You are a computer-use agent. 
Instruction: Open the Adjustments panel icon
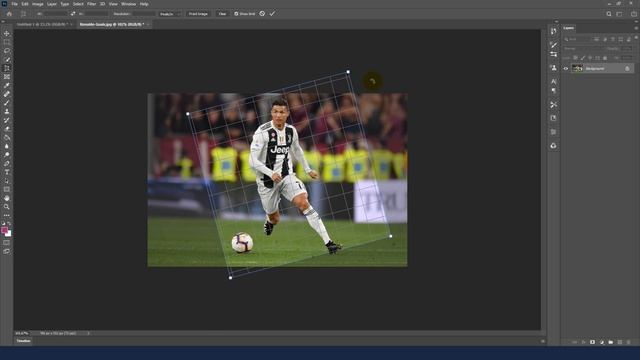click(x=553, y=54)
